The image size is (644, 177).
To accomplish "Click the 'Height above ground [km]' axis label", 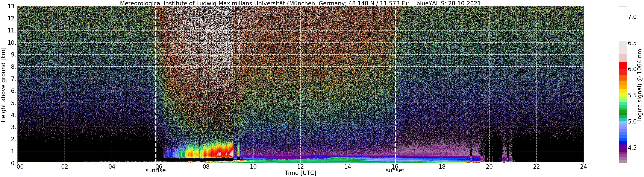I will pos(3,85).
